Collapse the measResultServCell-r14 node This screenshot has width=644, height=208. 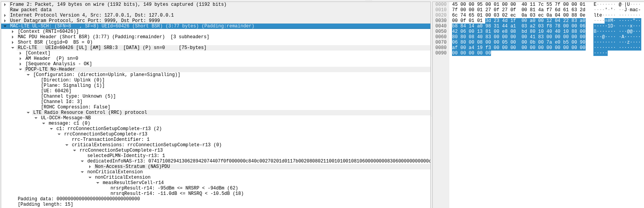pos(98,183)
